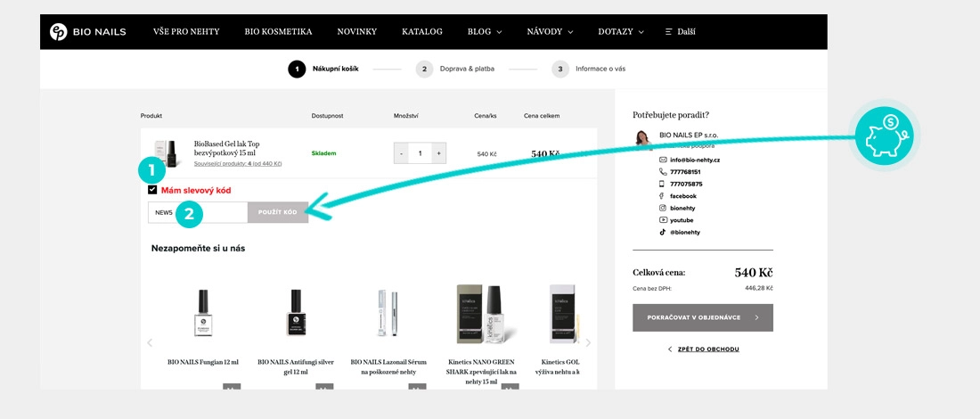Go to NOVINKY section
The image size is (980, 419).
(357, 31)
